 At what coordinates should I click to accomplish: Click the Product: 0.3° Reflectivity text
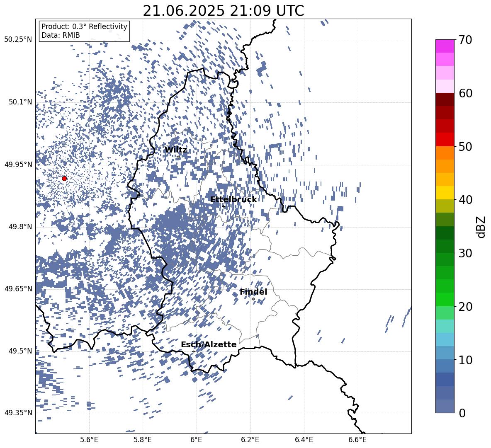(84, 27)
